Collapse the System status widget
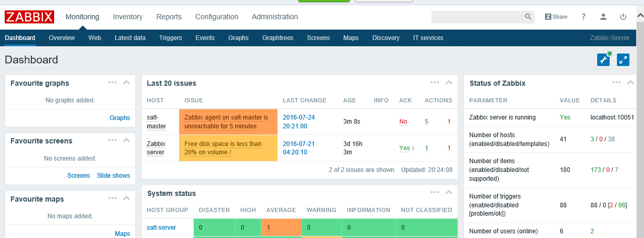The height and width of the screenshot is (238, 644). point(449,192)
